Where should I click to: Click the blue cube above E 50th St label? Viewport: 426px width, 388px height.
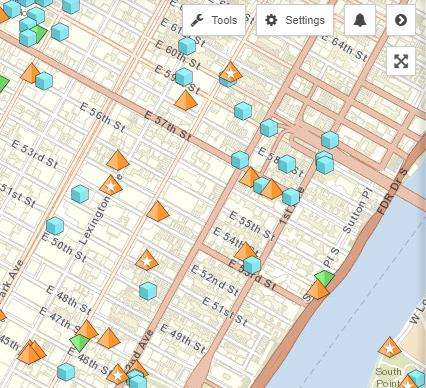pyautogui.click(x=55, y=226)
